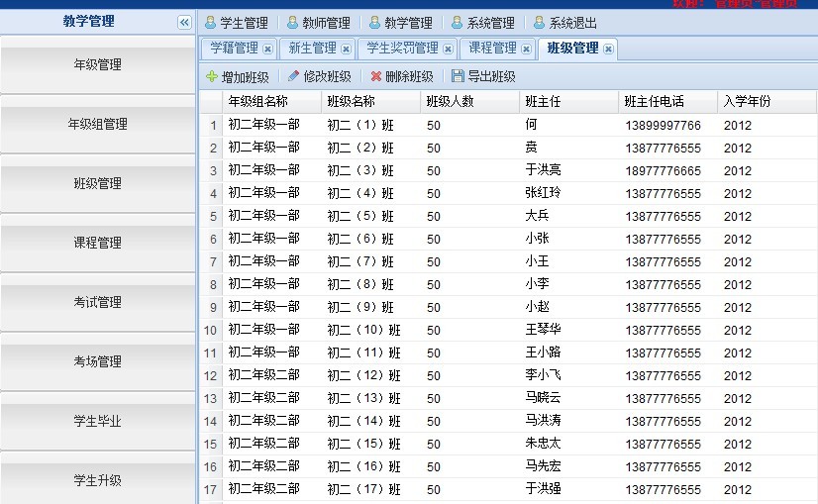
Task: Click phone number 18977776665
Action: click(x=664, y=171)
